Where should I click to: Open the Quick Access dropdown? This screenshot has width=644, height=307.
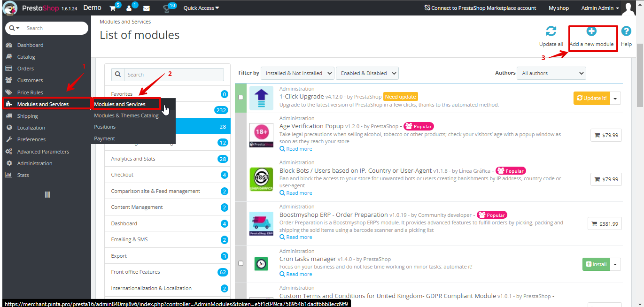click(201, 8)
